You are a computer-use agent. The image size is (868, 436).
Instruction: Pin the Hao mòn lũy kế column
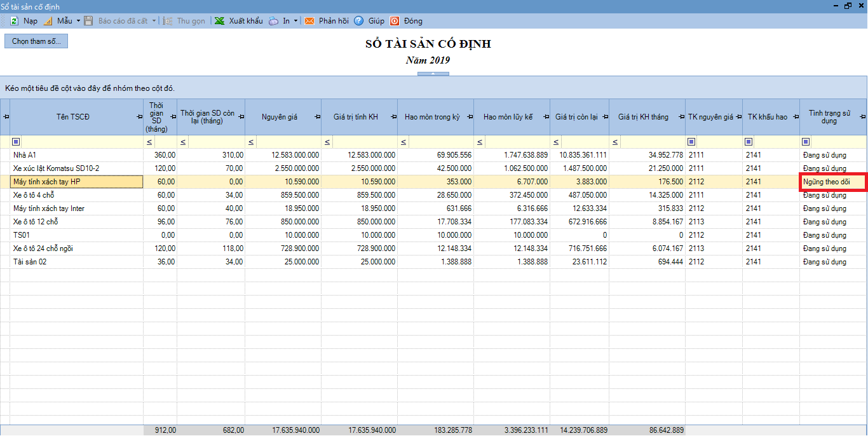coord(546,117)
